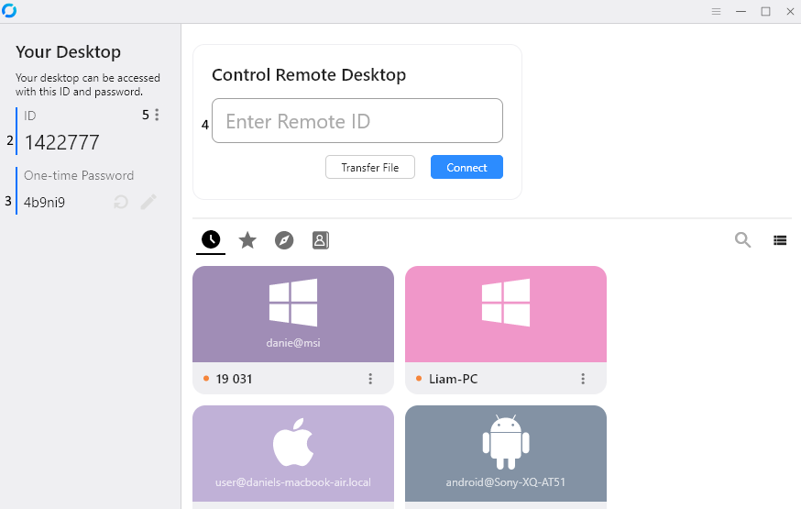Image resolution: width=812 pixels, height=509 pixels.
Task: Toggle the list view layout icon
Action: click(x=780, y=240)
